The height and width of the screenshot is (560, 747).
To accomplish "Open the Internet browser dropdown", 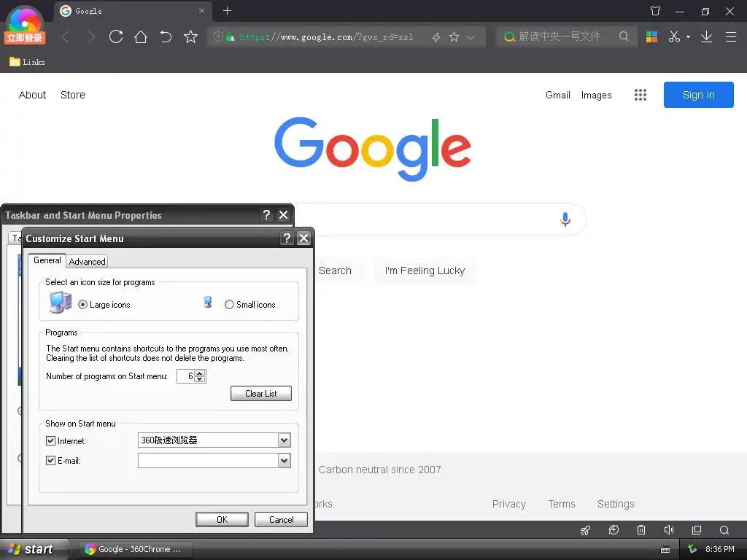I will coord(284,440).
